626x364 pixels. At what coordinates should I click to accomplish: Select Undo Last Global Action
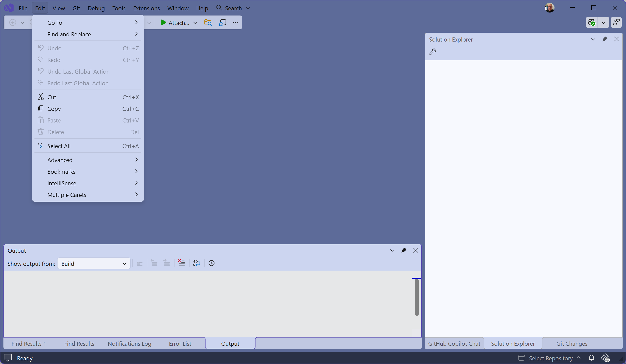point(78,71)
